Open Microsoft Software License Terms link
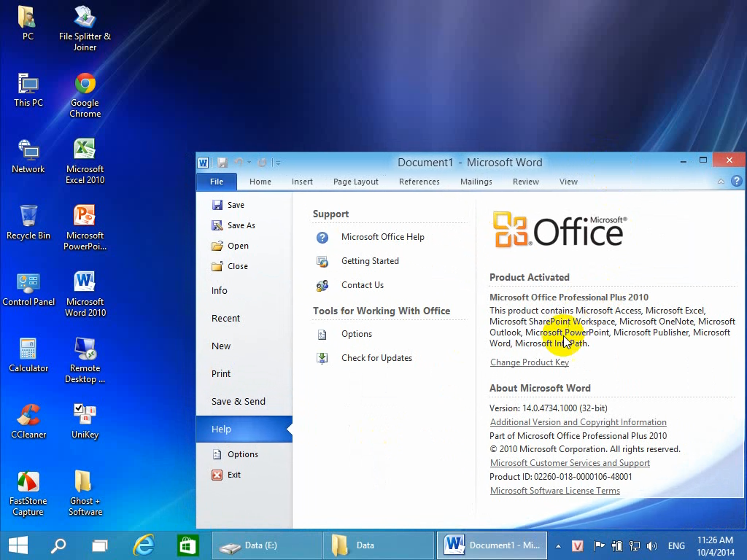The width and height of the screenshot is (747, 560). (x=554, y=491)
